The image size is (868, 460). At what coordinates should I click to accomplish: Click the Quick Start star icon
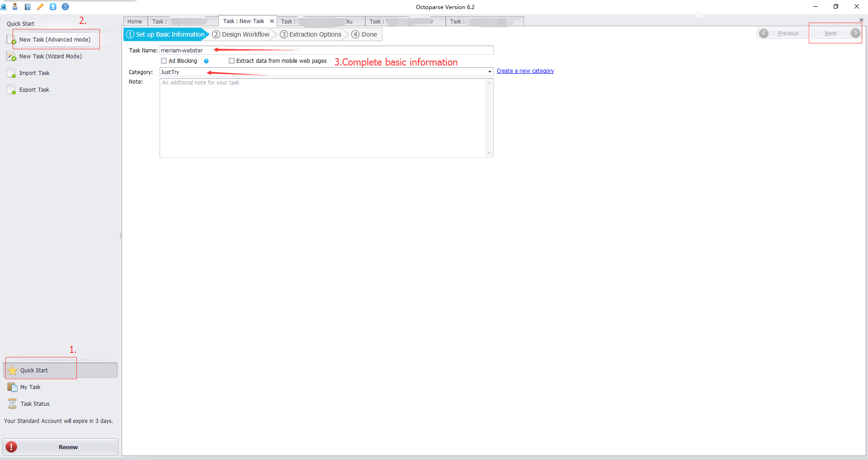[13, 371]
